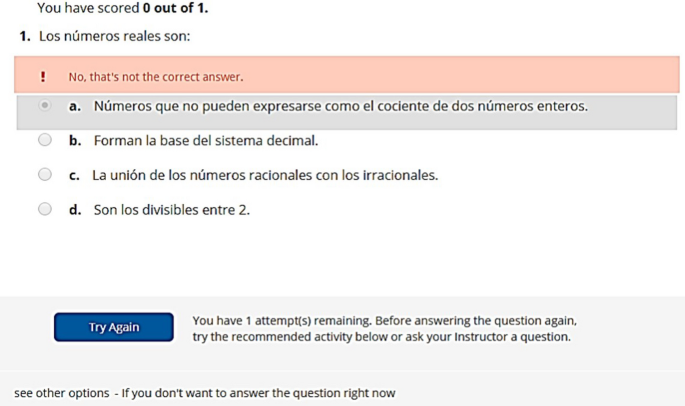Click the bold letter label 'c.'
This screenshot has width=685, height=406.
(x=75, y=175)
